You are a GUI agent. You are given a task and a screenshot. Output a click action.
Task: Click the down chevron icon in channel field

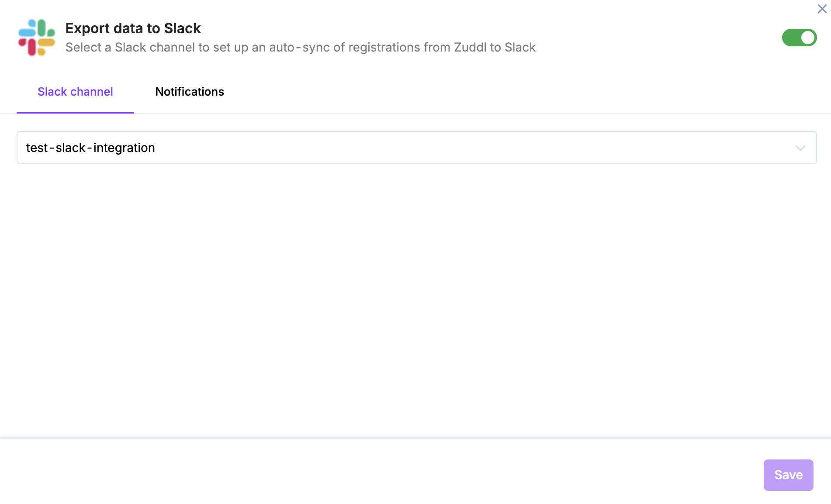(x=800, y=148)
